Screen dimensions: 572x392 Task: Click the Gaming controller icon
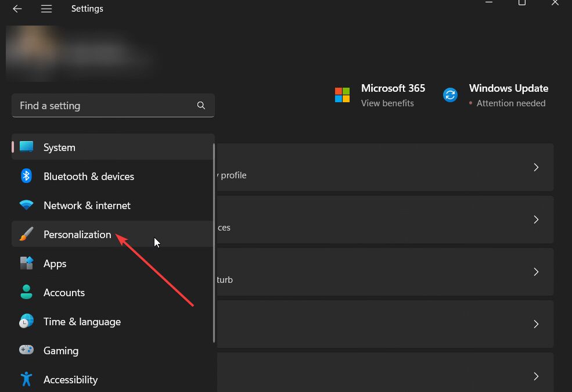26,350
